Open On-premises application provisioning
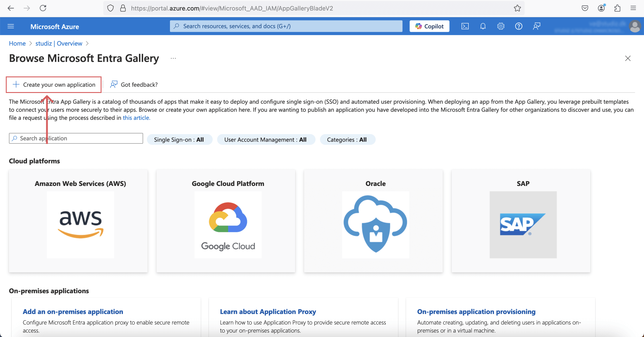 coord(476,312)
